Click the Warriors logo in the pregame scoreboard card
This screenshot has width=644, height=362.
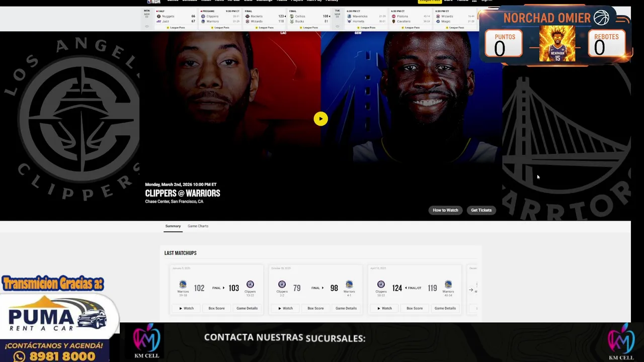point(203,22)
